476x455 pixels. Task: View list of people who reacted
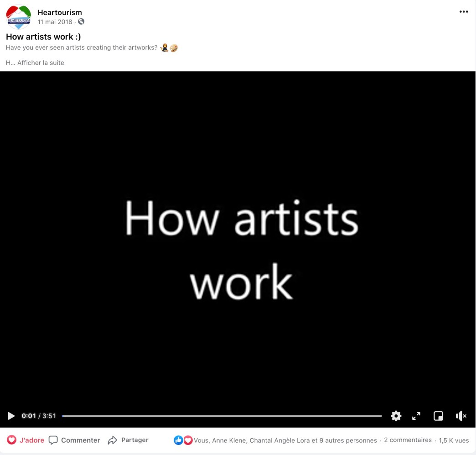click(285, 440)
